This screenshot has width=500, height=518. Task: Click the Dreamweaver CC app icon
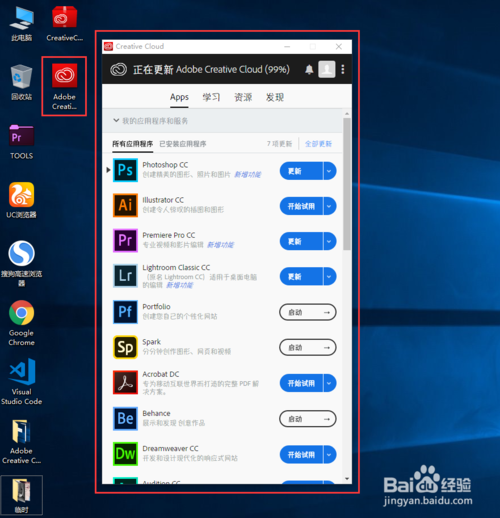tap(125, 454)
